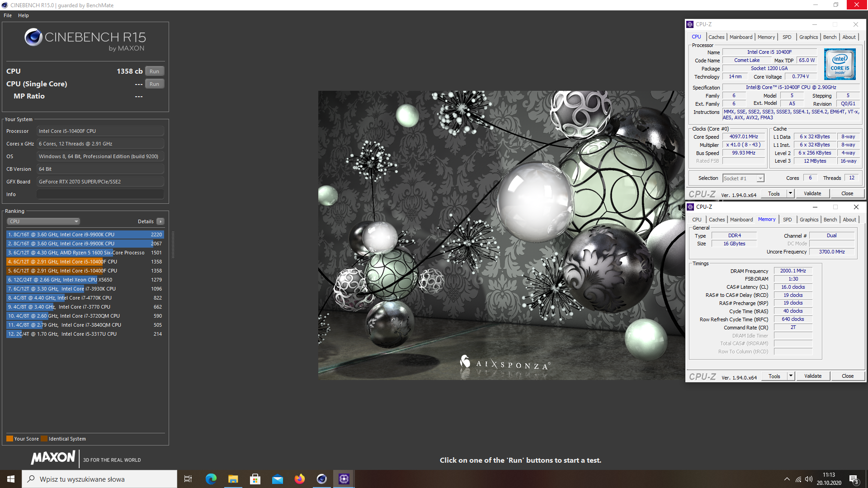Run the CPU benchmark test

pos(155,71)
